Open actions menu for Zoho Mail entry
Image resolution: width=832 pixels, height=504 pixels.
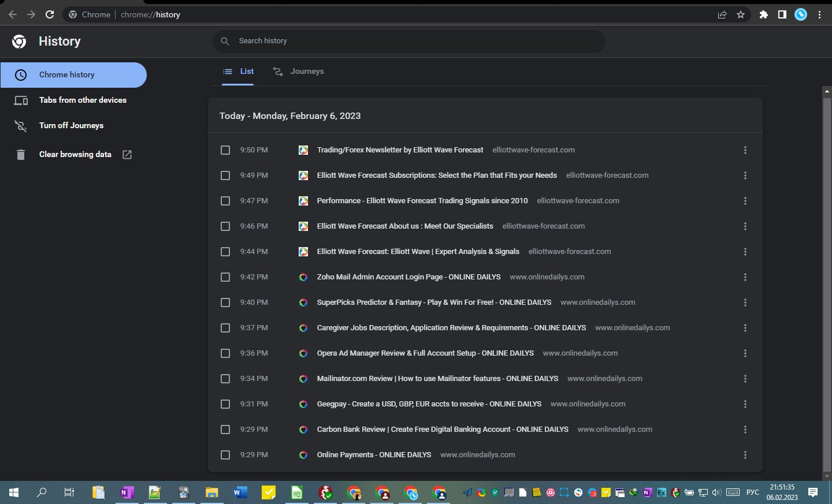click(745, 277)
